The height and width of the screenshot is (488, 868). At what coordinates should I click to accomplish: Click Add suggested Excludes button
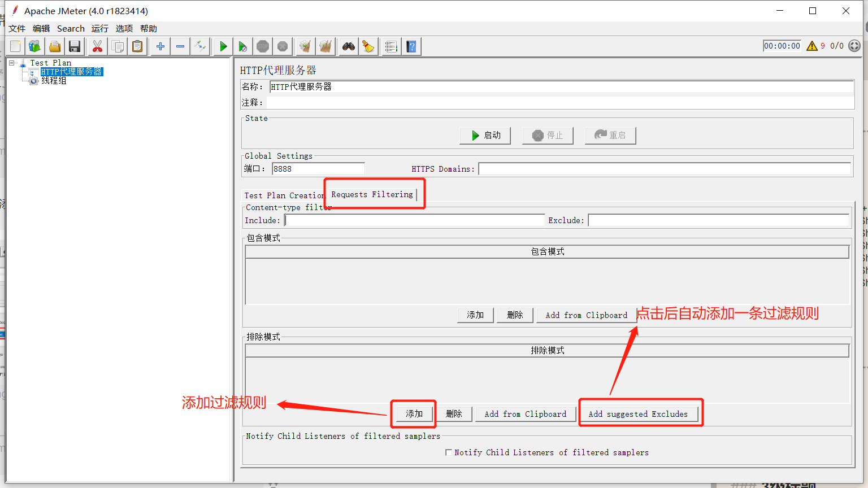[638, 414]
